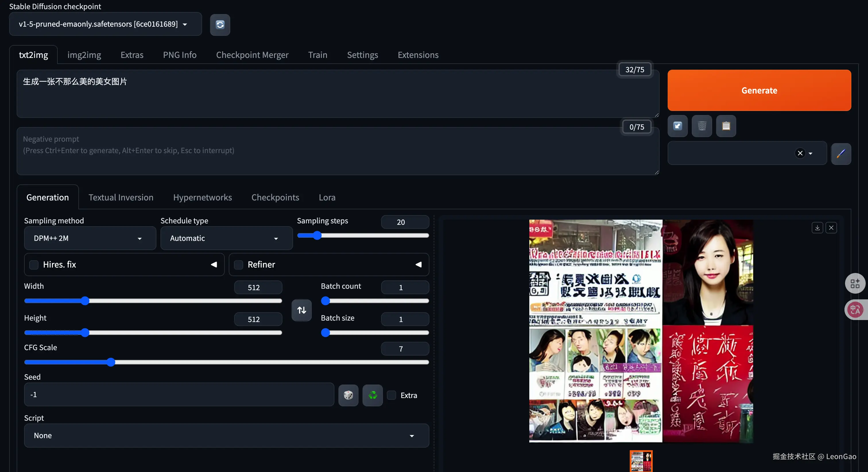Open the Lora tab
Viewport: 868px width, 472px height.
pyautogui.click(x=327, y=197)
